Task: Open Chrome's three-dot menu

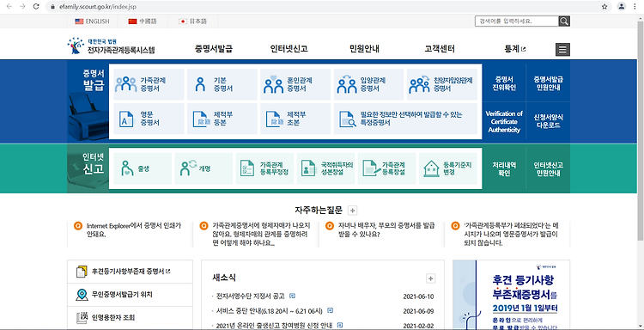Action: [635, 7]
